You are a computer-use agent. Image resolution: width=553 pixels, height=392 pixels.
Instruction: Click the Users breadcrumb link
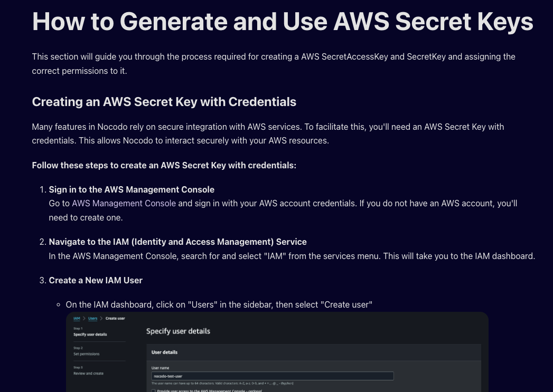pos(92,318)
